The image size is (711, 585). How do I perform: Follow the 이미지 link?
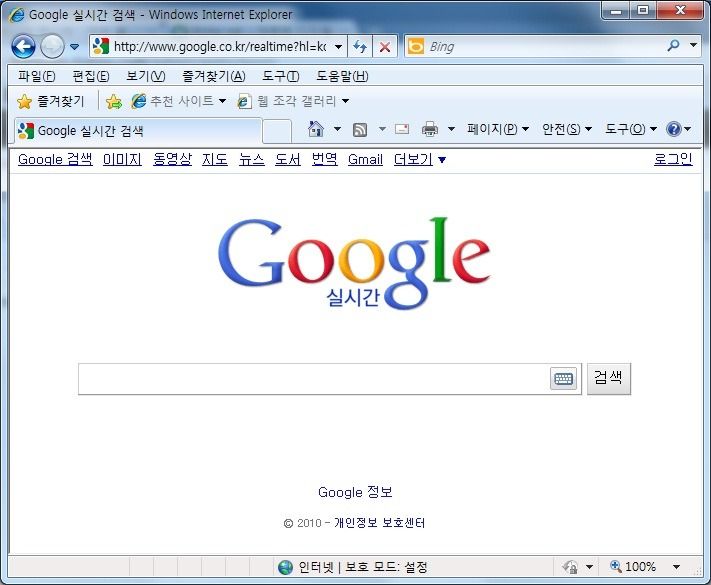pos(122,160)
